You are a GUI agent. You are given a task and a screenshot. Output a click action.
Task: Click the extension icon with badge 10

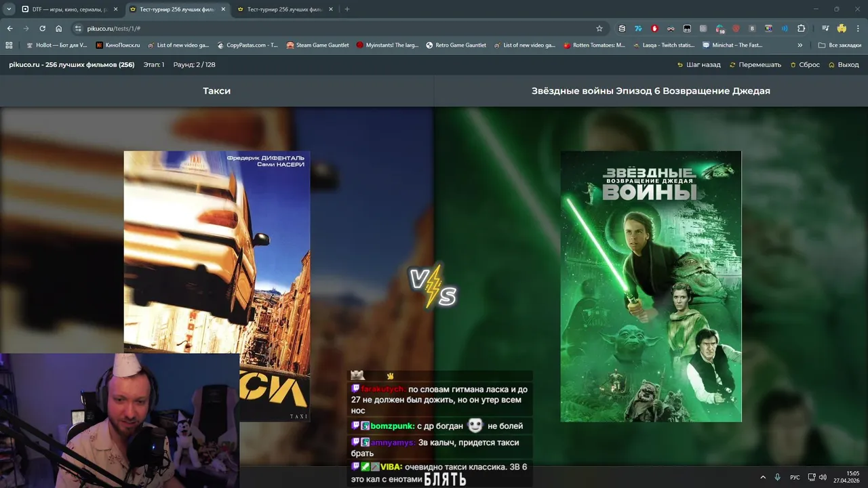click(x=719, y=28)
